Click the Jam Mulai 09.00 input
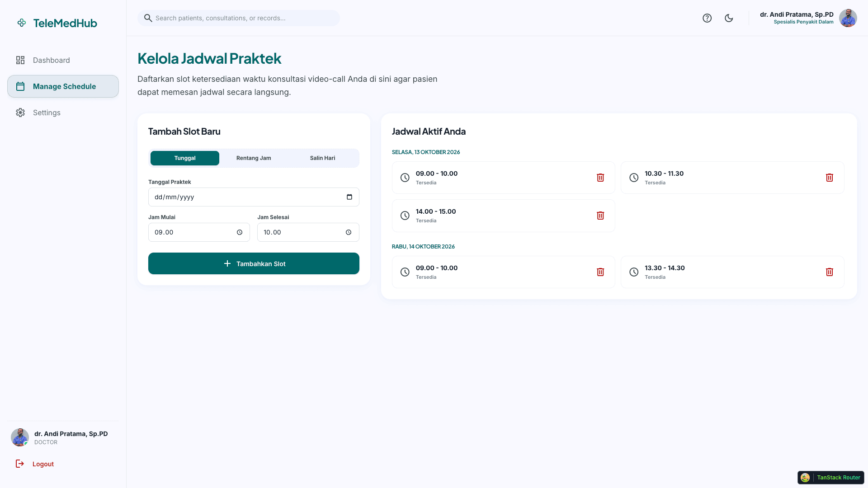 point(199,232)
